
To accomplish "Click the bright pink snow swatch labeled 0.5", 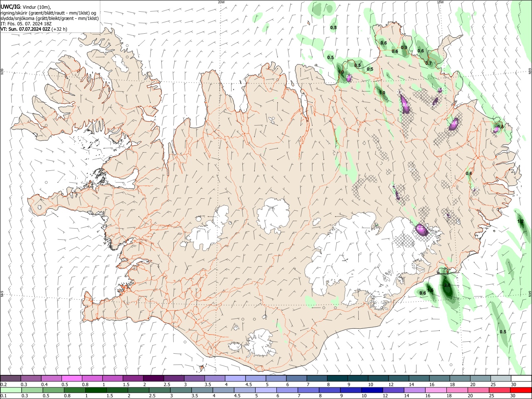I will [x=71, y=378].
